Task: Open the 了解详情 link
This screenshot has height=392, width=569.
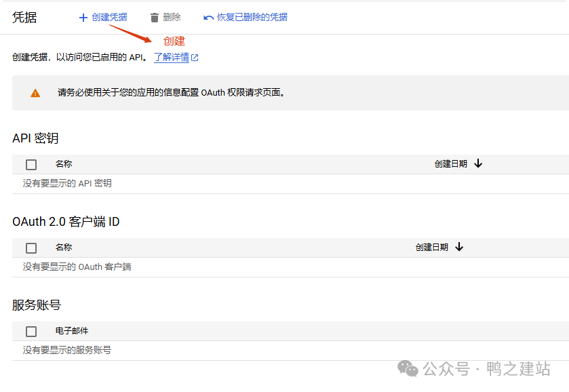Action: 172,58
